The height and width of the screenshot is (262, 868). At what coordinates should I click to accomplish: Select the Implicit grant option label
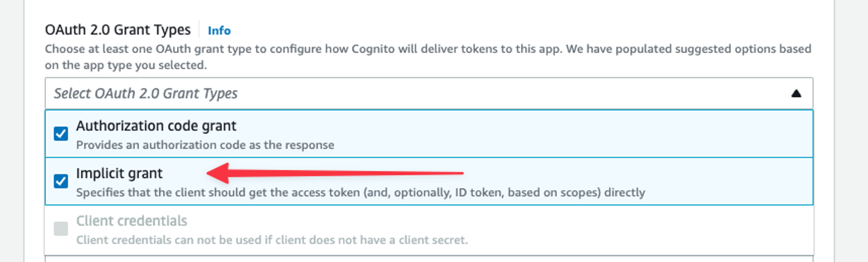click(119, 174)
